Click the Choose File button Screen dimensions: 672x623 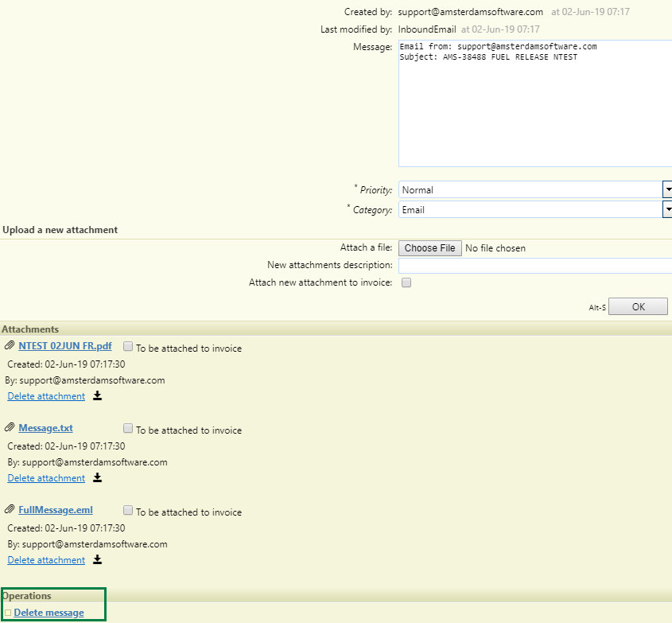(x=429, y=247)
